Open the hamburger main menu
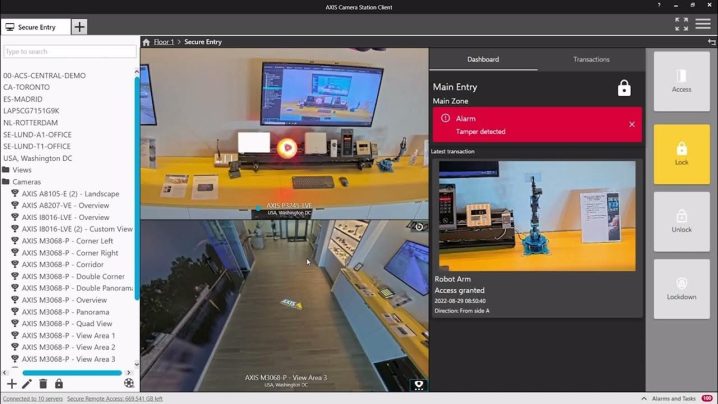 pos(703,24)
